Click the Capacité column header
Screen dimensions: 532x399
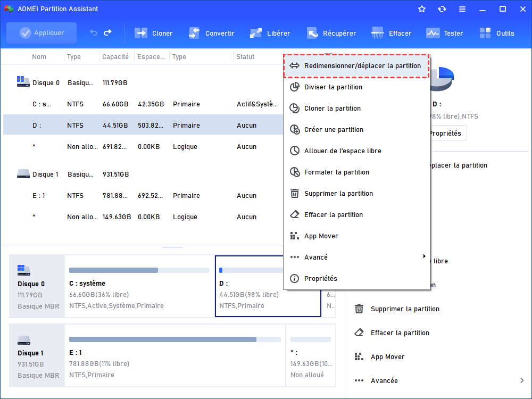coord(115,57)
